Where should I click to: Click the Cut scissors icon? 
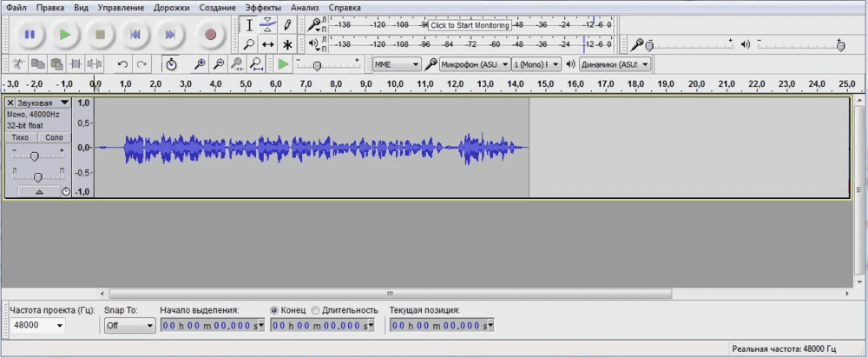click(17, 63)
